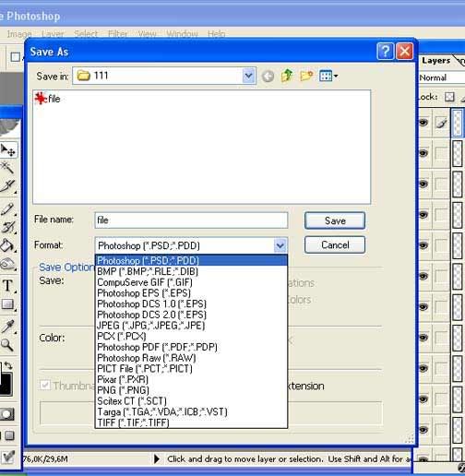Choose BMP format from list
The width and height of the screenshot is (465, 476).
pos(191,271)
